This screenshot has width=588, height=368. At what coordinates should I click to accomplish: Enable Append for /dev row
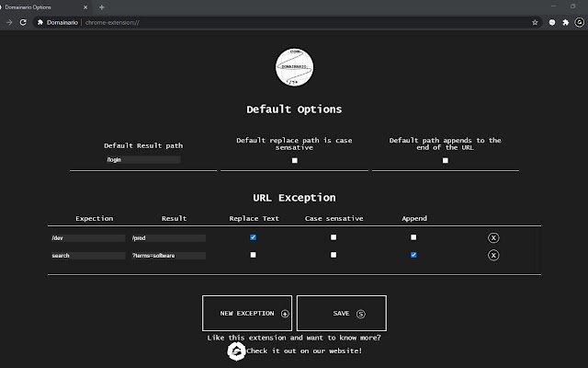413,237
